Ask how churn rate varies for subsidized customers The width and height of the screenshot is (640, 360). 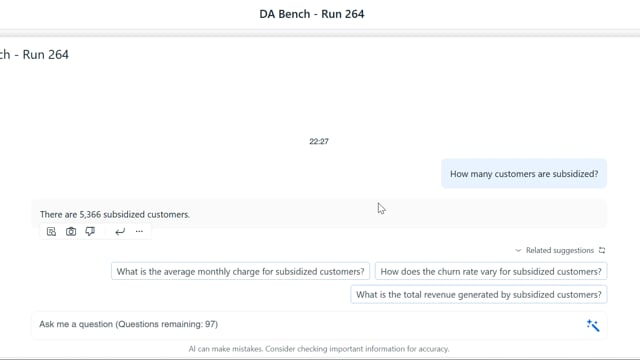click(x=491, y=271)
